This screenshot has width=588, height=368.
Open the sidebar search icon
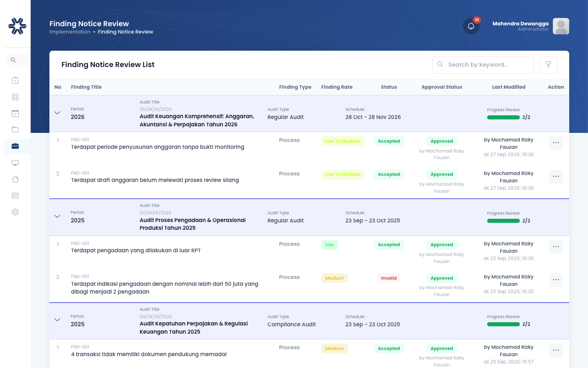(x=13, y=60)
